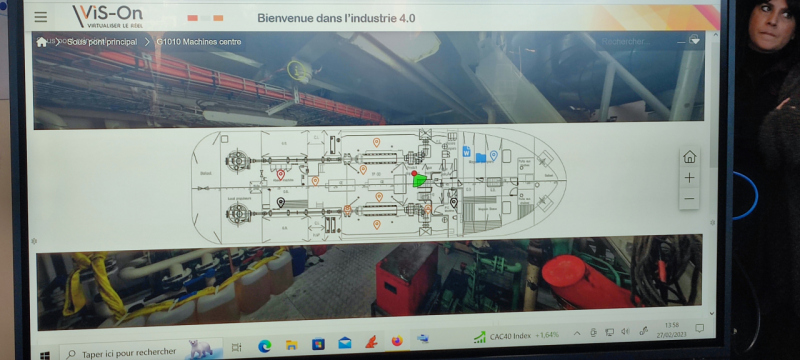Open Microsoft Store from the taskbar

click(x=318, y=344)
